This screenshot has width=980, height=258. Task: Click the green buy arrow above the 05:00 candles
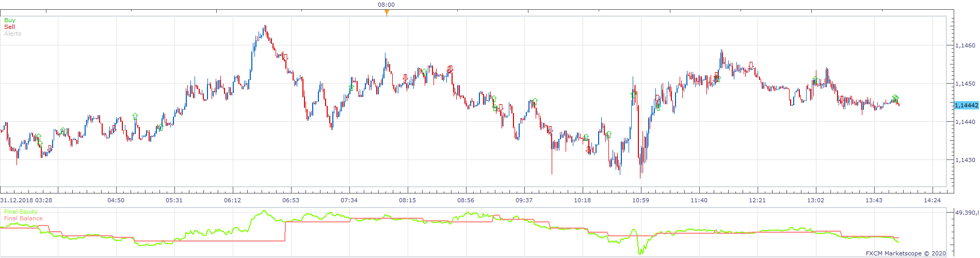(x=135, y=116)
